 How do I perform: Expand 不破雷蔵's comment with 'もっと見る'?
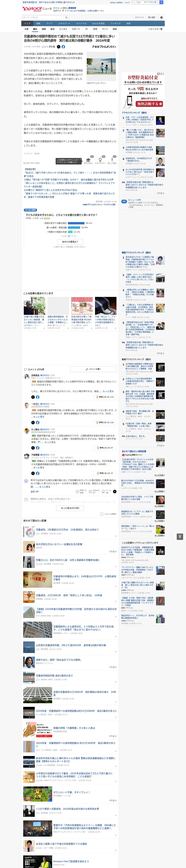[x=39, y=467]
